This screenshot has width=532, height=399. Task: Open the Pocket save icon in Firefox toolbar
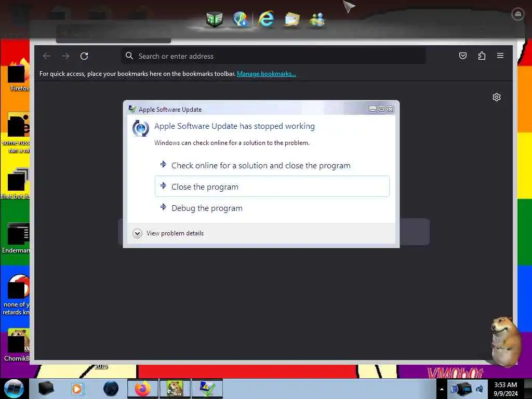tap(463, 56)
